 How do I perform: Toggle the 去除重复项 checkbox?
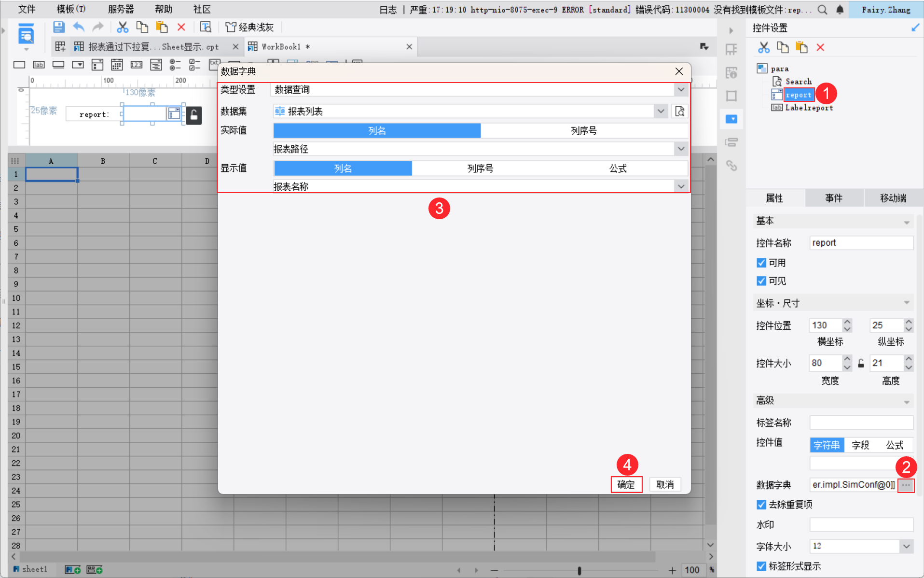[761, 505]
